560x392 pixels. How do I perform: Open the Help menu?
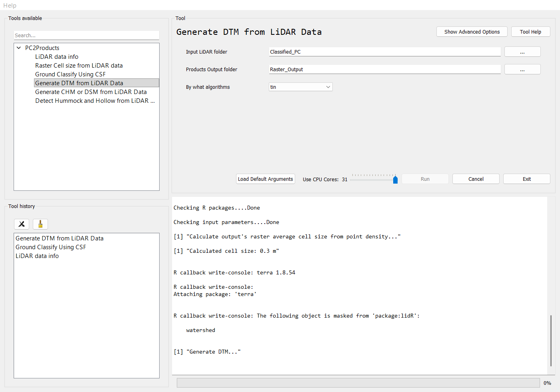pos(10,6)
